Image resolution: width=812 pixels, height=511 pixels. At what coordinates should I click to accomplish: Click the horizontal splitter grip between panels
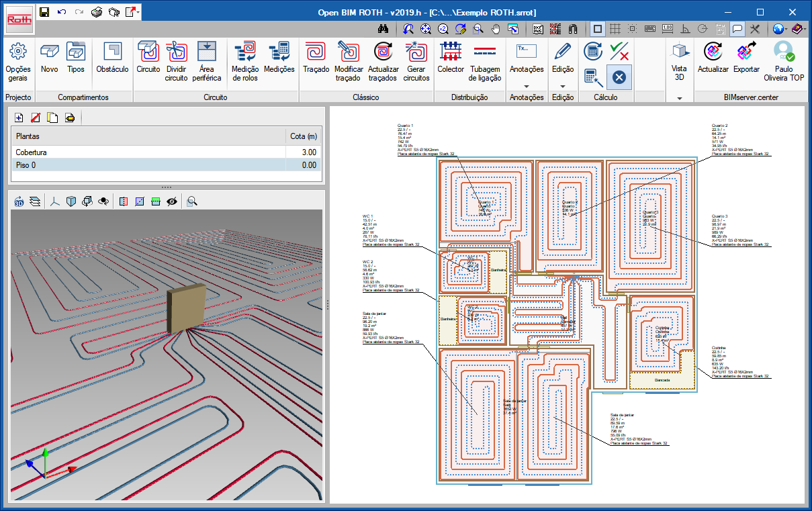point(167,187)
